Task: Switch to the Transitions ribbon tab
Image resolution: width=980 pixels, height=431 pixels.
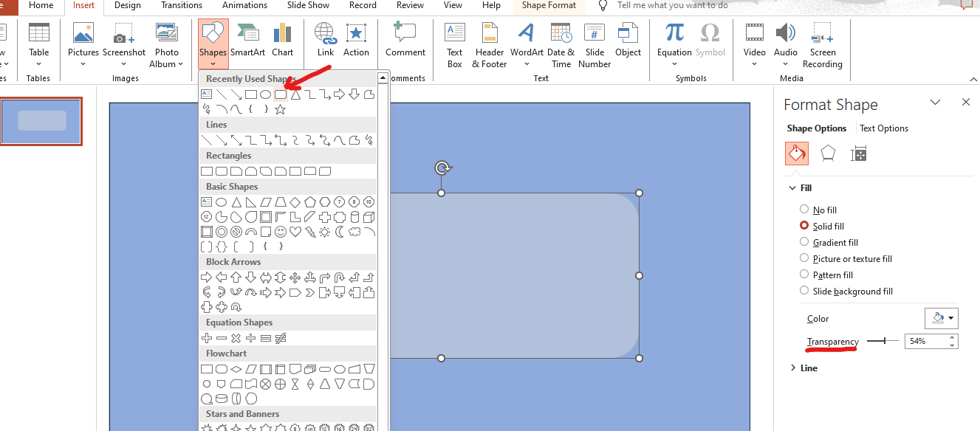Action: (x=181, y=5)
